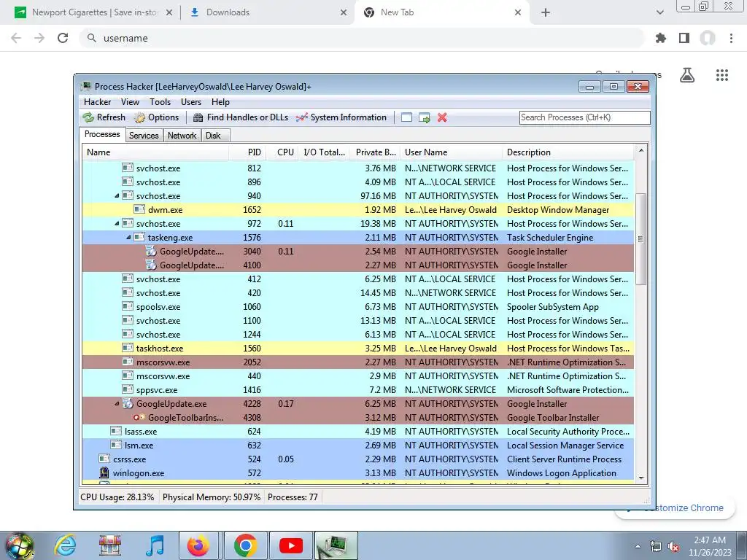Sort by the PID column header
Viewport: 747px width, 560px height.
(247, 152)
